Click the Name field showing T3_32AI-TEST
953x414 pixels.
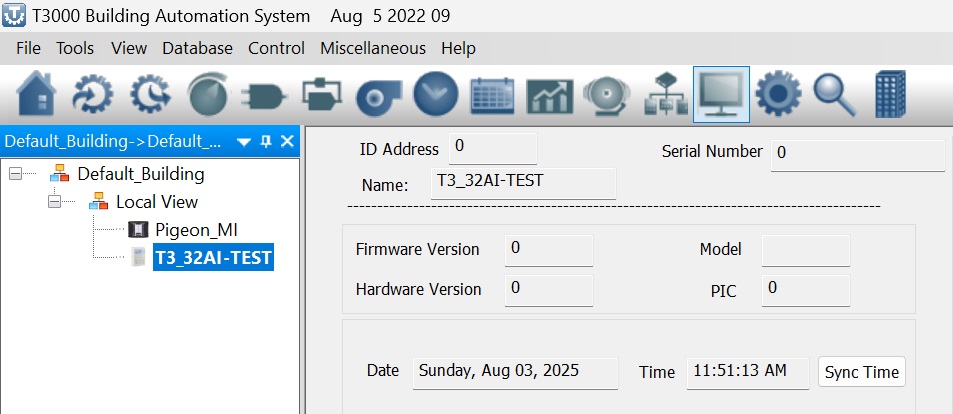coord(523,184)
